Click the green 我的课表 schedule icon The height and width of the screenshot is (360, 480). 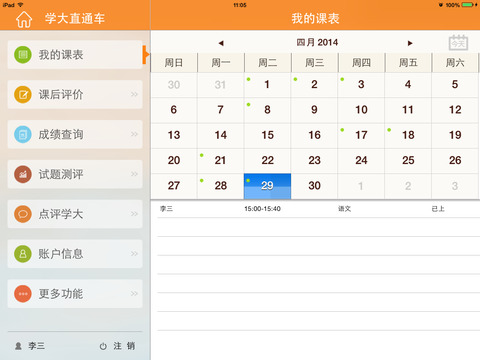tap(23, 54)
